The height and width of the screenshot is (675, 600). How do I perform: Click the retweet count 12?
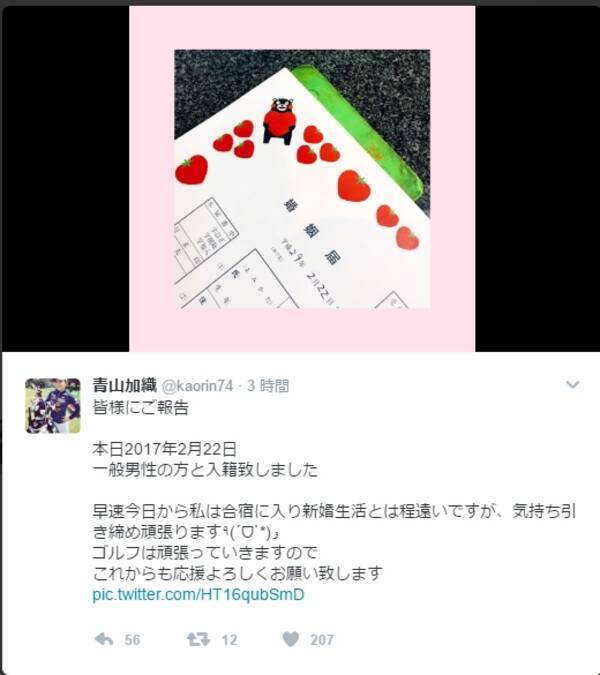click(229, 640)
